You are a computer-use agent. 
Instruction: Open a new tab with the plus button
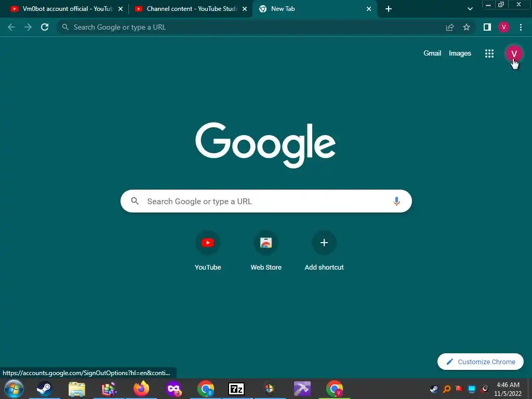pos(389,9)
